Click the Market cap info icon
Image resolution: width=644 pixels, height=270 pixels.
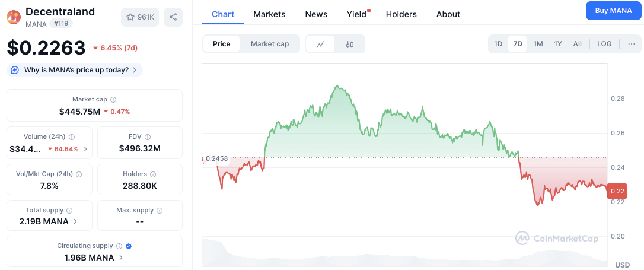pos(113,100)
